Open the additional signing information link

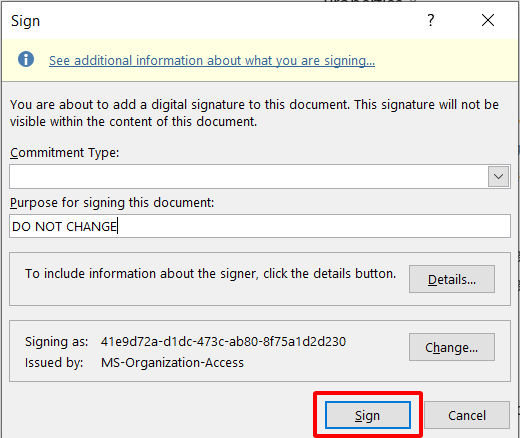coord(212,61)
